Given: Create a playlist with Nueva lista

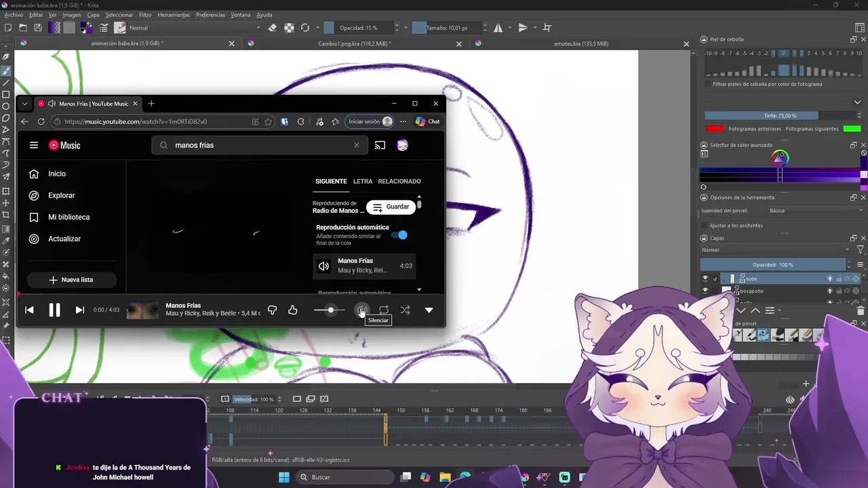Looking at the screenshot, I should tap(71, 279).
